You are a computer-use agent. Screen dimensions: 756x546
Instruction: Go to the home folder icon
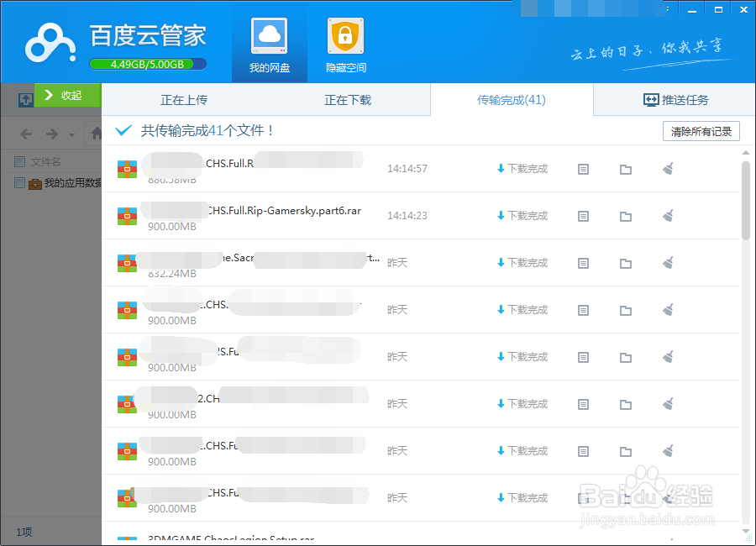[96, 133]
